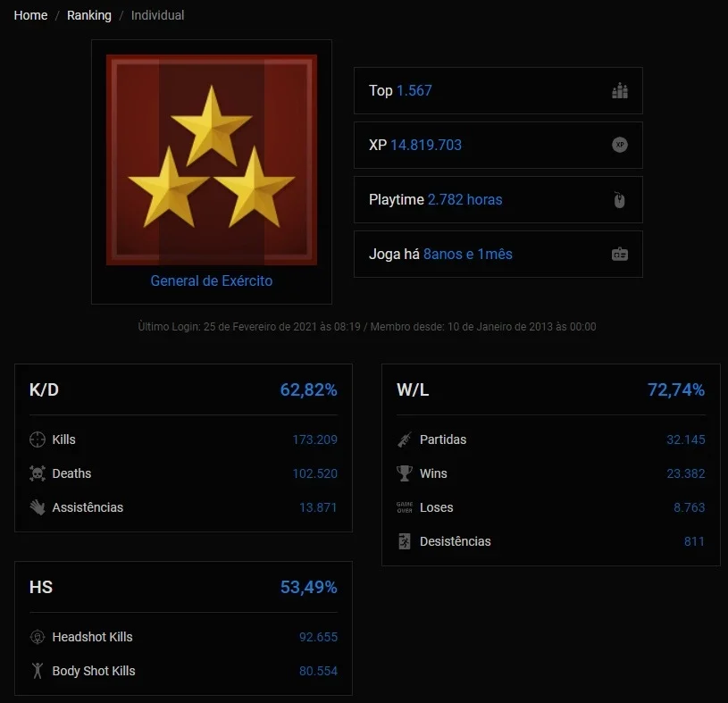Image resolution: width=728 pixels, height=703 pixels.
Task: Click the Game Over icon next to Loses
Action: [405, 507]
